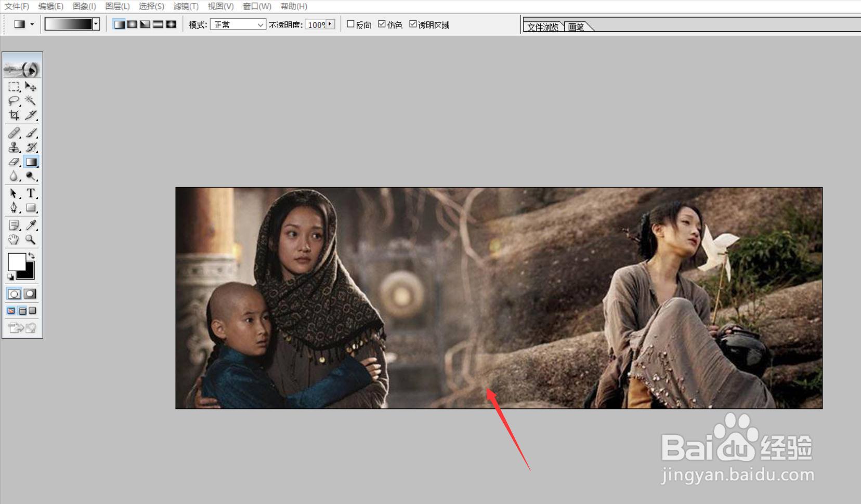Reset default foreground and background colors
This screenshot has height=504, width=861.
(10, 277)
